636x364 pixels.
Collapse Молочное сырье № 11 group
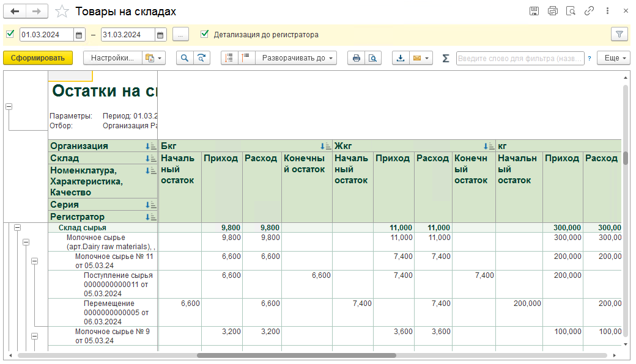click(x=34, y=261)
